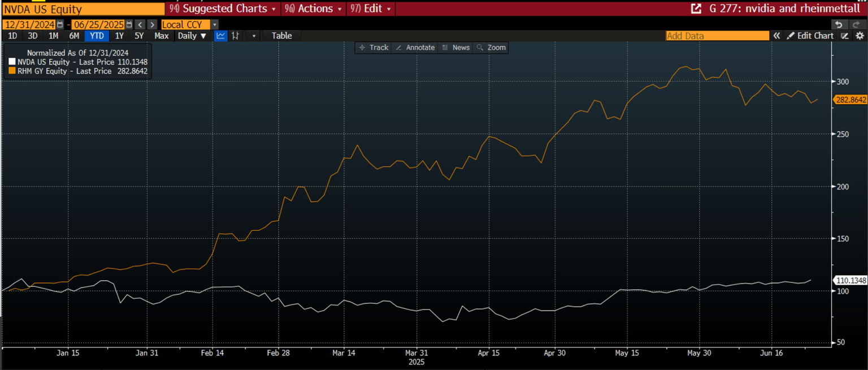The image size is (868, 370).
Task: Open the Daily periodicity dropdown
Action: pyautogui.click(x=192, y=36)
